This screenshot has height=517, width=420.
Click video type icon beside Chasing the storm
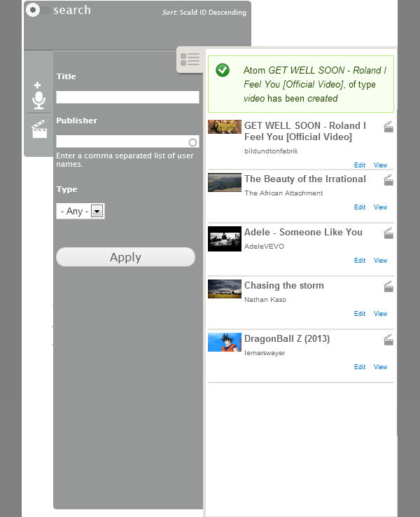pyautogui.click(x=388, y=287)
